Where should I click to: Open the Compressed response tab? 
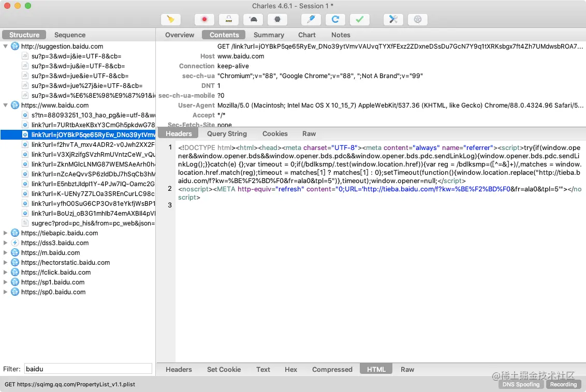pos(332,369)
